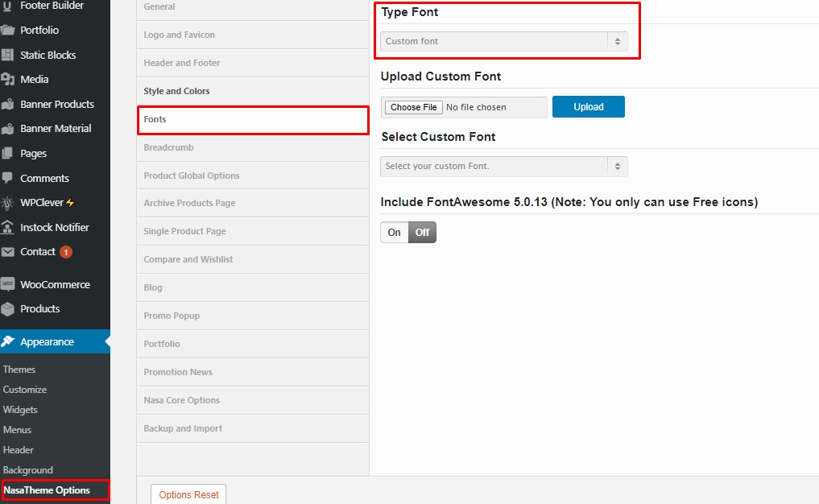Click the Options Reset button
Viewport: 819px width, 504px height.
click(x=188, y=494)
